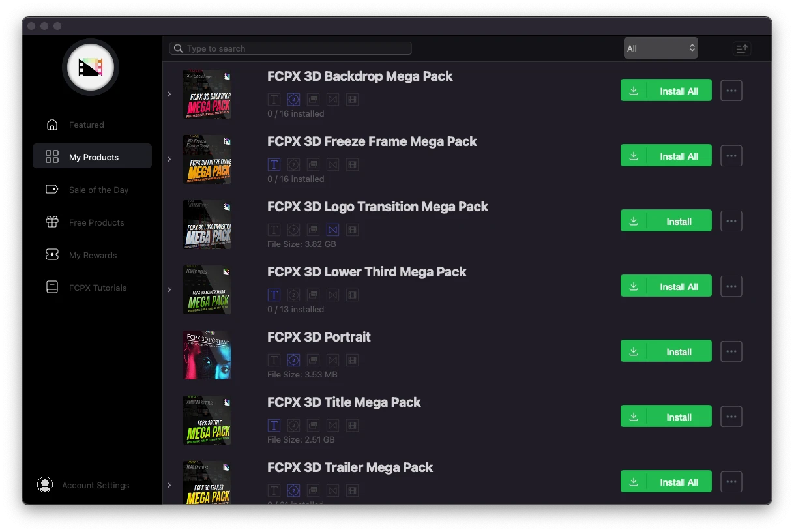Install FCPX 3D Title Mega Pack

(x=666, y=417)
